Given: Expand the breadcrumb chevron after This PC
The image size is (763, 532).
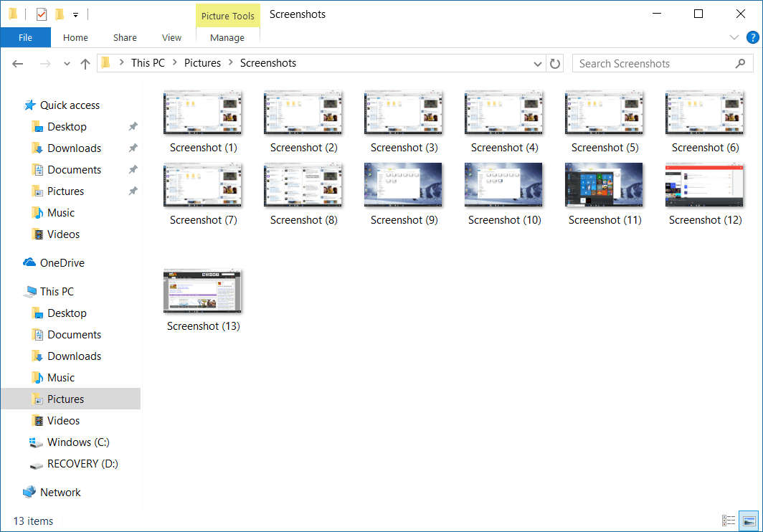Looking at the screenshot, I should click(x=174, y=63).
